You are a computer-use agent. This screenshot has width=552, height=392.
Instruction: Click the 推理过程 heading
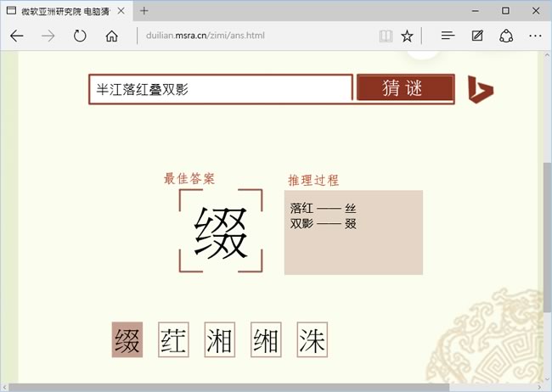tap(313, 180)
